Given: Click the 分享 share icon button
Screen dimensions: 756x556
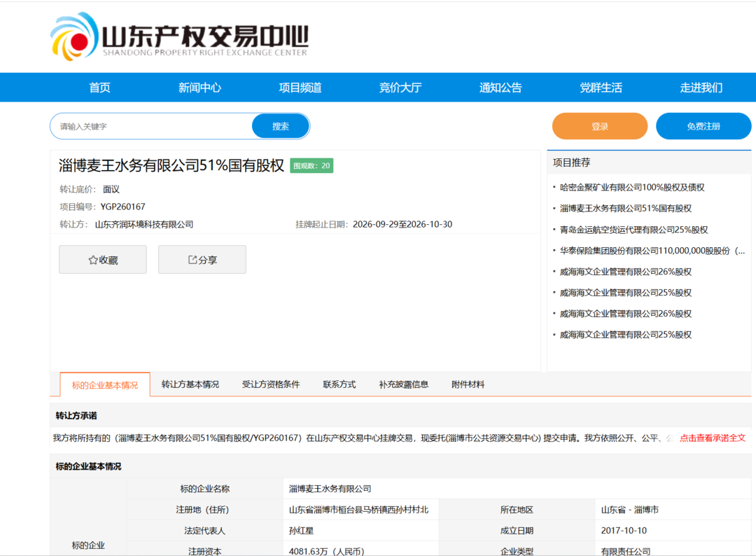Looking at the screenshot, I should [x=202, y=259].
